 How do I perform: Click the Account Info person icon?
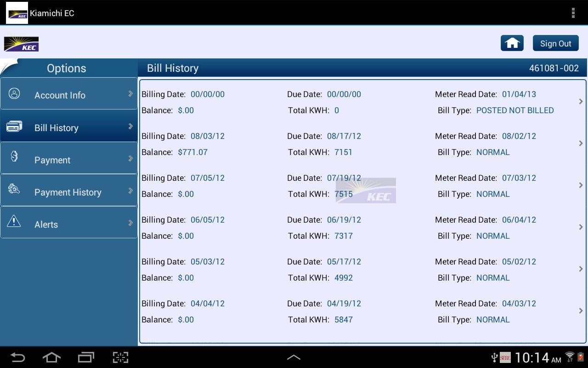(14, 94)
